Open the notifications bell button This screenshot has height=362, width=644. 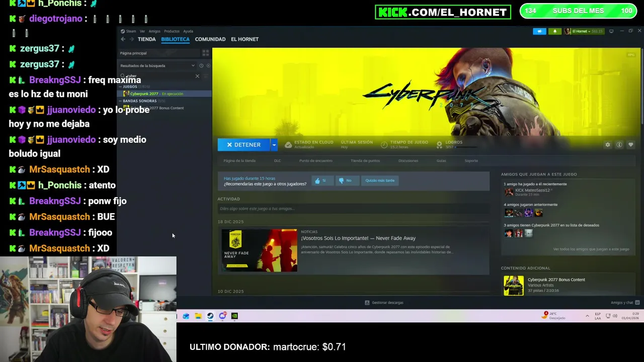[555, 31]
